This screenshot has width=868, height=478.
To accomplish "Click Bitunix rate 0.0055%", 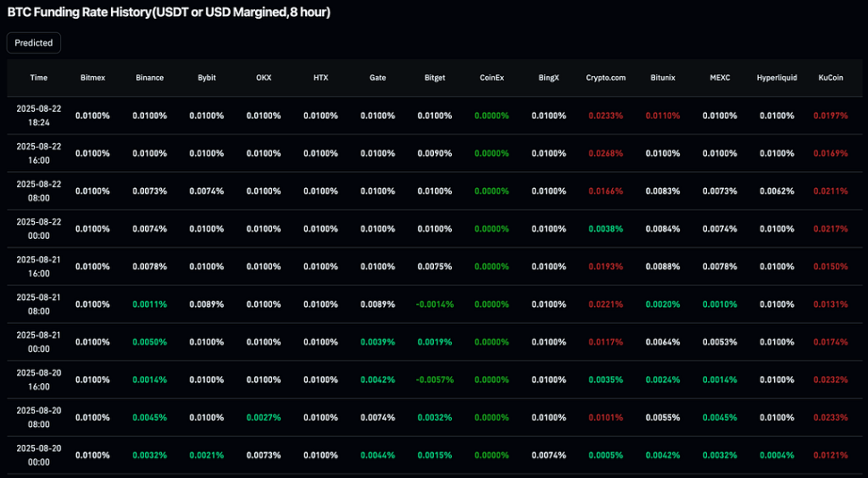I will coord(663,417).
